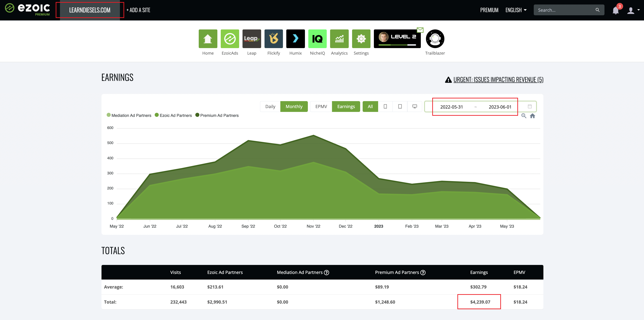Click total earnings value $4,239.07

[x=480, y=302]
